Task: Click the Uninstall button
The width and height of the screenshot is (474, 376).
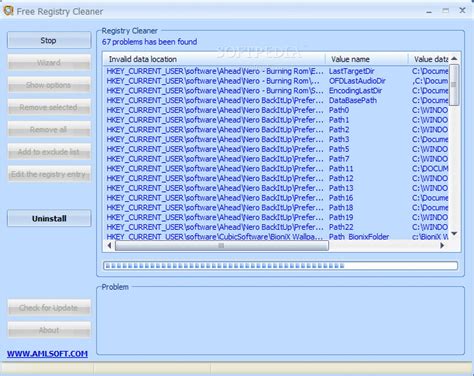Action: (x=49, y=219)
